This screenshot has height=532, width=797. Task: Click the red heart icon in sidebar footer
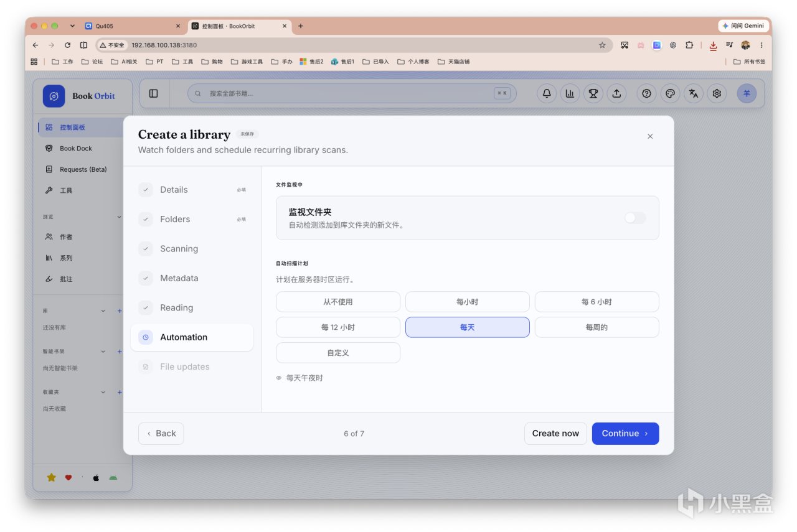[68, 478]
